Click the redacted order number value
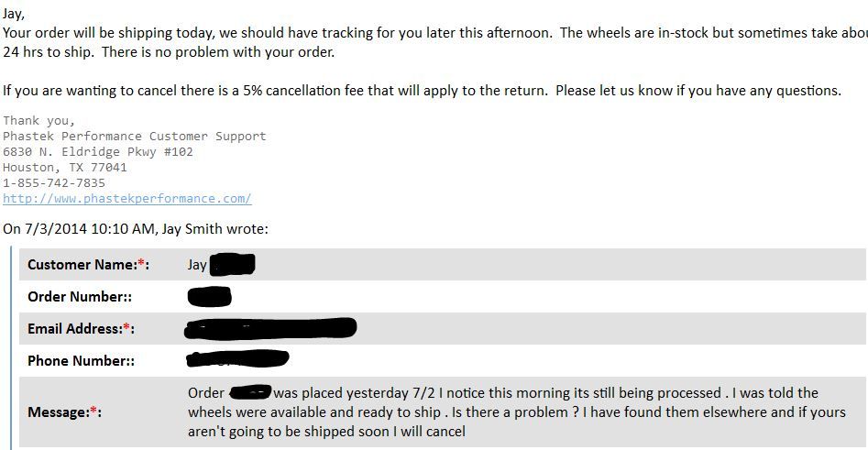Screen dimensions: 868x450 click(x=209, y=297)
